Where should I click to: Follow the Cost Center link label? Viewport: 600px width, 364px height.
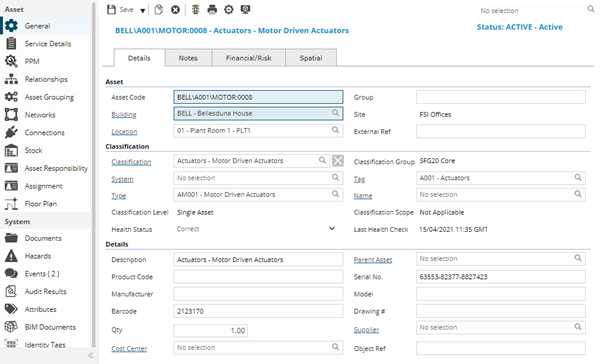tap(129, 349)
